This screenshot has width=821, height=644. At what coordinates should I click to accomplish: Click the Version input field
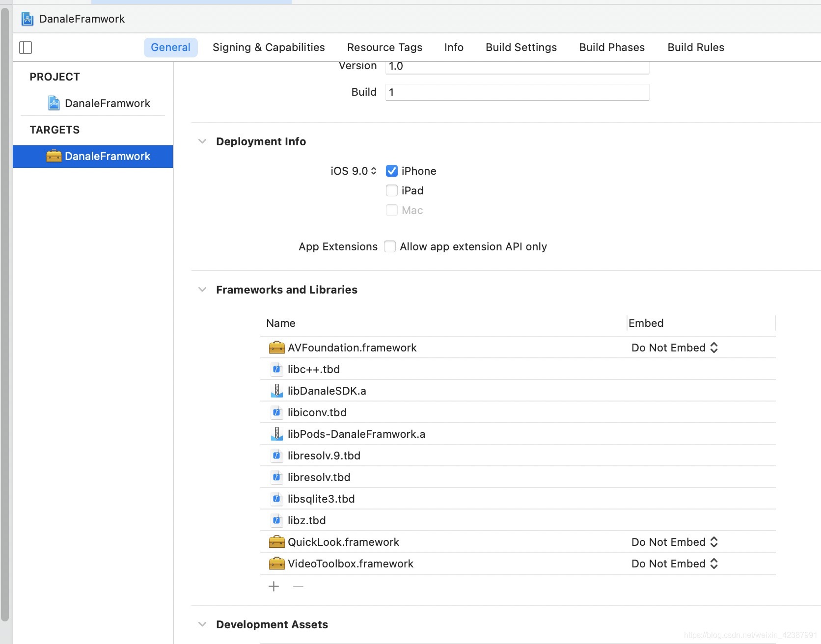pyautogui.click(x=518, y=67)
